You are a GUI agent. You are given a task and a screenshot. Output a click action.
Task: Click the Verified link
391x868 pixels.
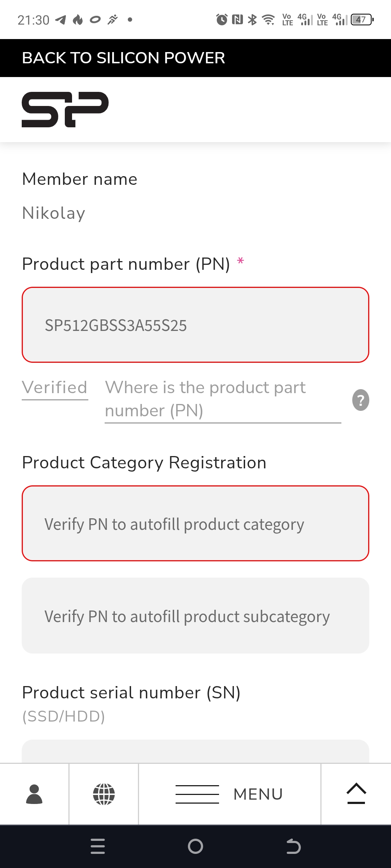pos(55,388)
